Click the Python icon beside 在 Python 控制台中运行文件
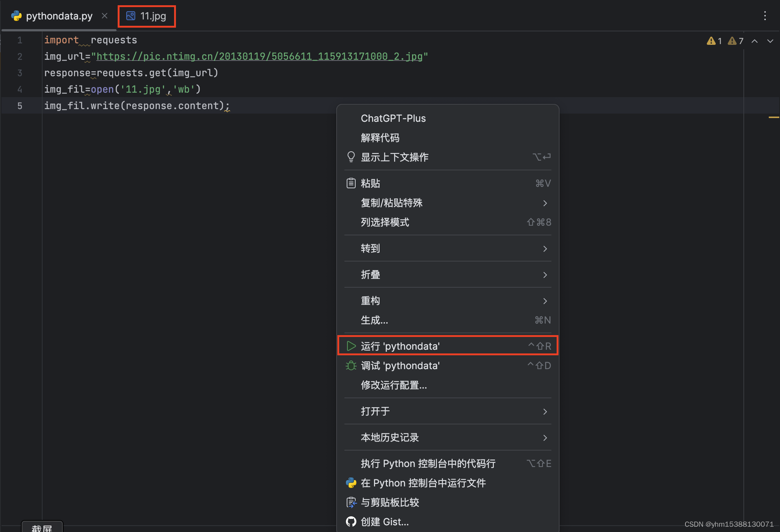 (351, 483)
